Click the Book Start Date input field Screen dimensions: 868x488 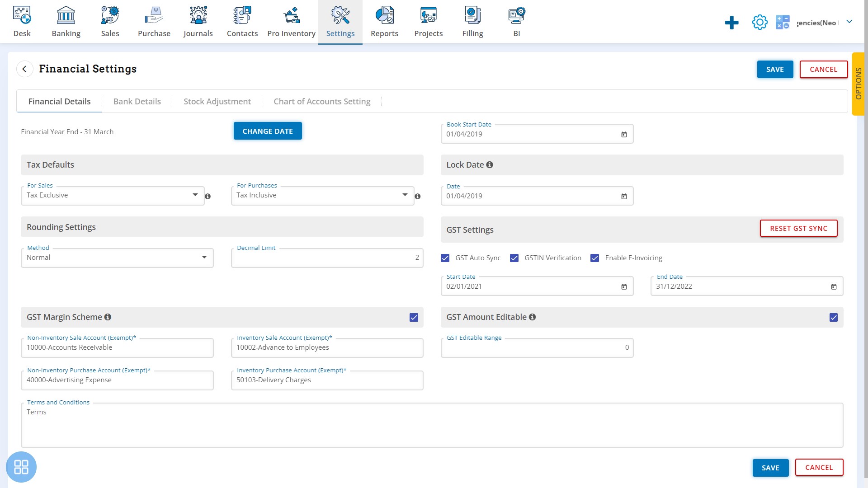pos(537,133)
